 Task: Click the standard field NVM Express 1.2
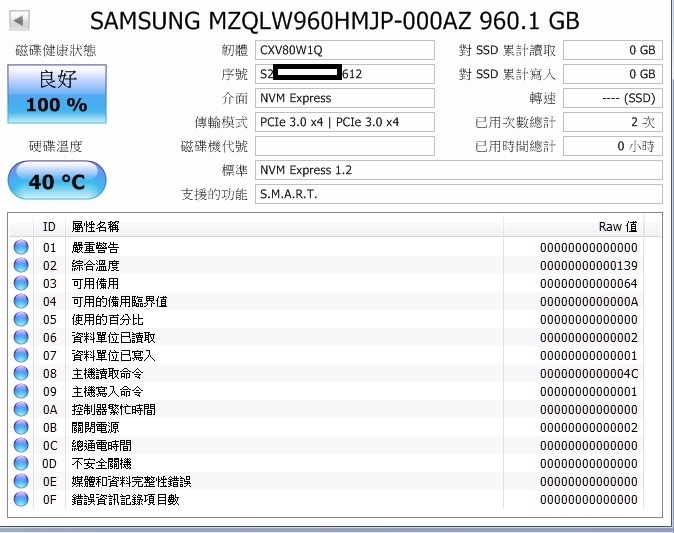click(x=459, y=170)
